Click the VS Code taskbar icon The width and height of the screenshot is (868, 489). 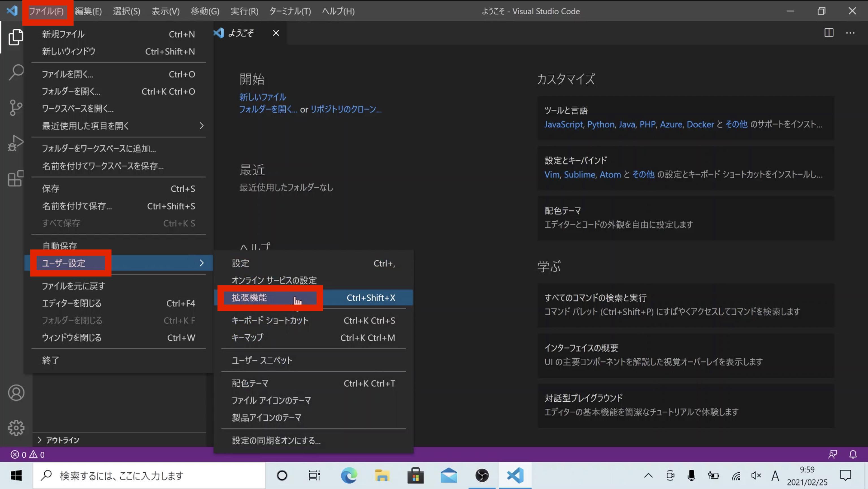pyautogui.click(x=515, y=475)
